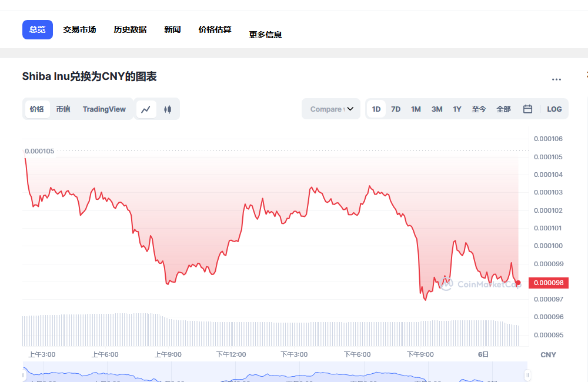The width and height of the screenshot is (588, 382).
Task: Click the 上午3:00 time axis label
Action: coord(42,354)
